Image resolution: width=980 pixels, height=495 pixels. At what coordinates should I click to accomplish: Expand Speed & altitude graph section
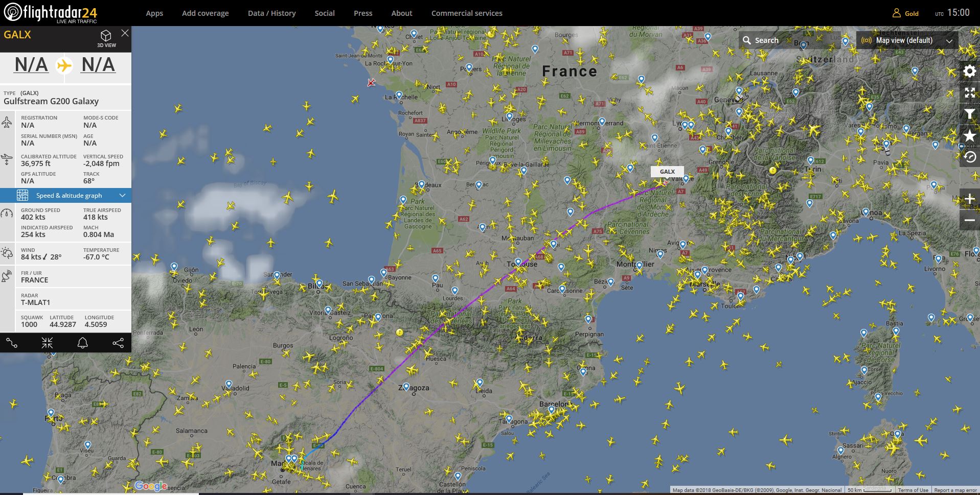click(65, 195)
